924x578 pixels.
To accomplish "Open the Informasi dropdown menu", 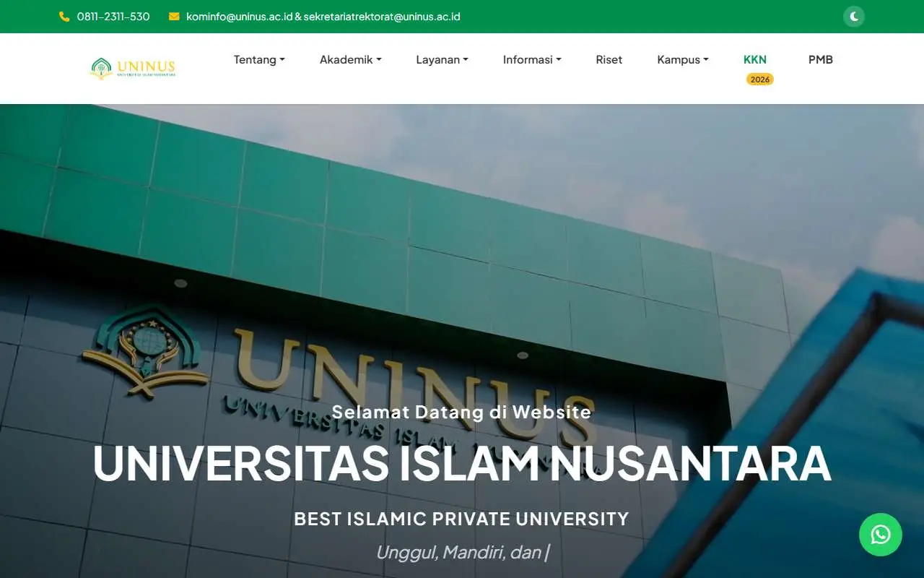I will [x=532, y=60].
